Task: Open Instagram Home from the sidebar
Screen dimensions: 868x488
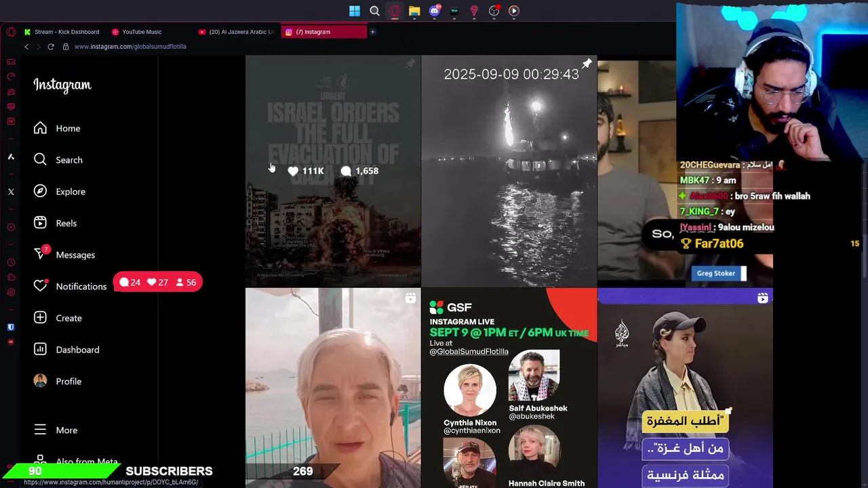Action: (57, 128)
